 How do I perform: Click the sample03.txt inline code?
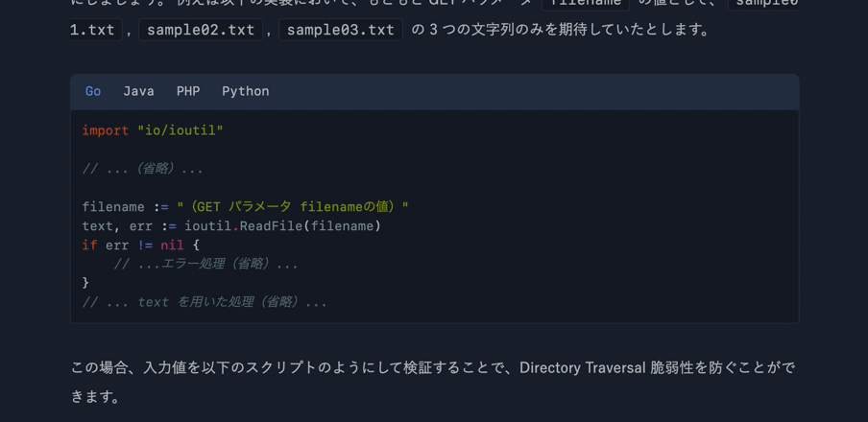click(341, 30)
